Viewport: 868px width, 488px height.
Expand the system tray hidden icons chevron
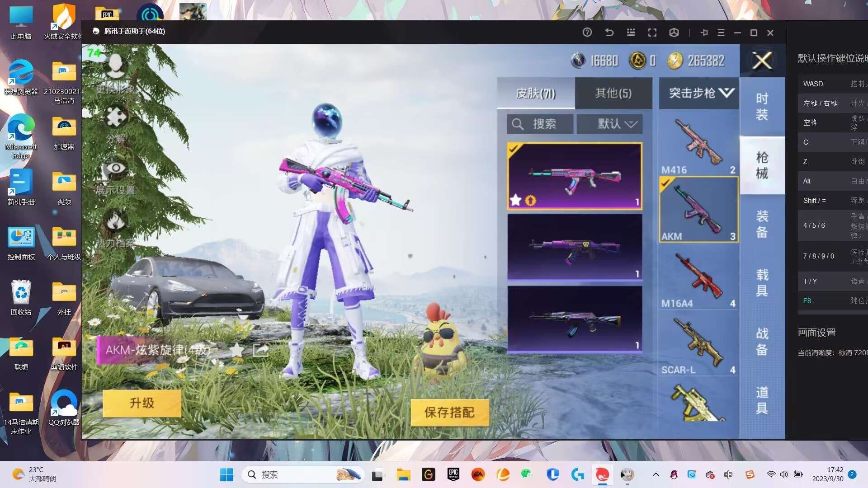click(x=656, y=474)
